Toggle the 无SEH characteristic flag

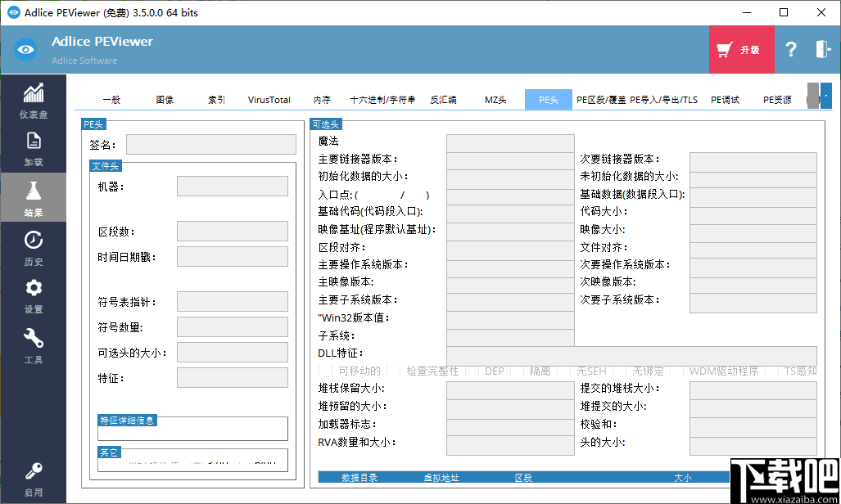click(590, 371)
